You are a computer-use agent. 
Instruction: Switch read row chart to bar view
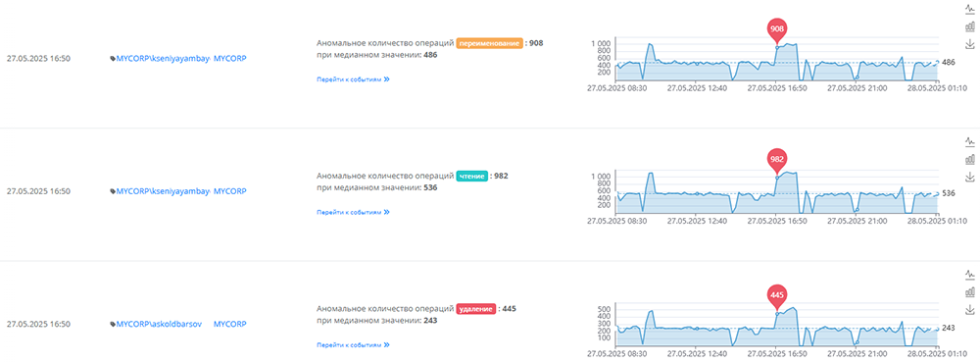coord(970,159)
